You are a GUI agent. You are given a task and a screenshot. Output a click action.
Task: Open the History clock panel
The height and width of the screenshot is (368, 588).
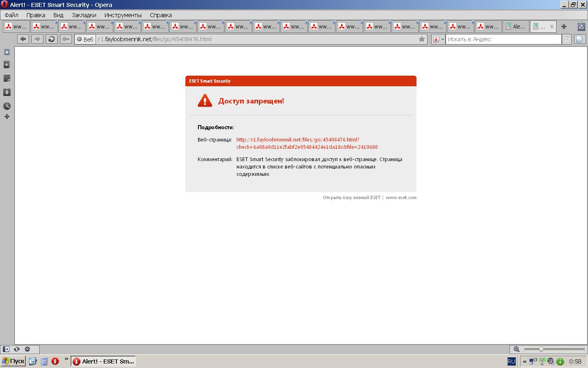[7, 106]
